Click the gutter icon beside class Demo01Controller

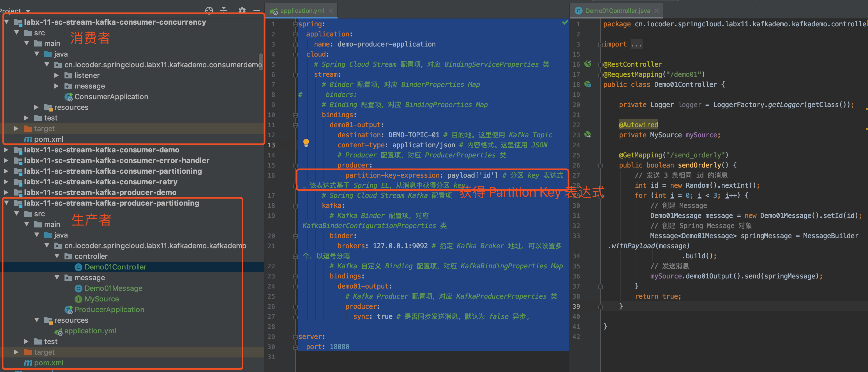(x=588, y=84)
